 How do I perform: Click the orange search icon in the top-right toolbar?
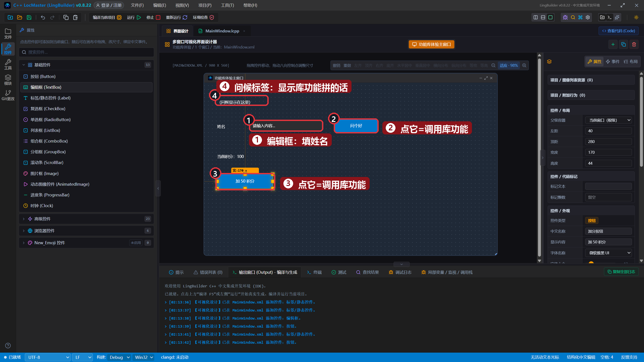573,17
